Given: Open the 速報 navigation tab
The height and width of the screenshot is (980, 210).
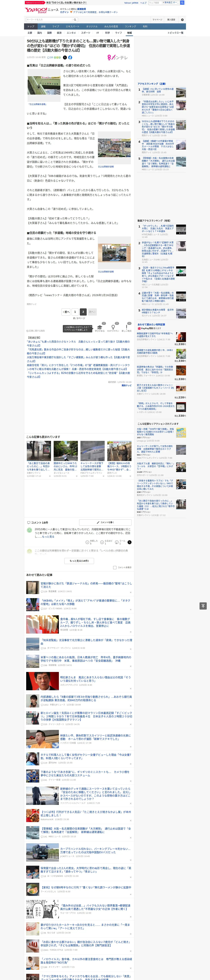Looking at the screenshot, I should (43, 27).
